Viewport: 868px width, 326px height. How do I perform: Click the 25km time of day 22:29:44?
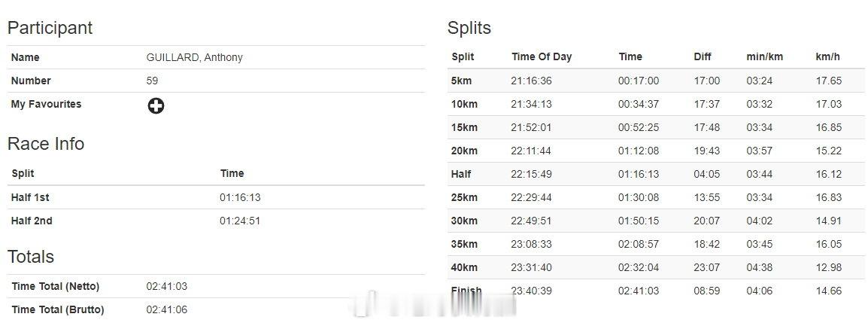click(x=531, y=197)
